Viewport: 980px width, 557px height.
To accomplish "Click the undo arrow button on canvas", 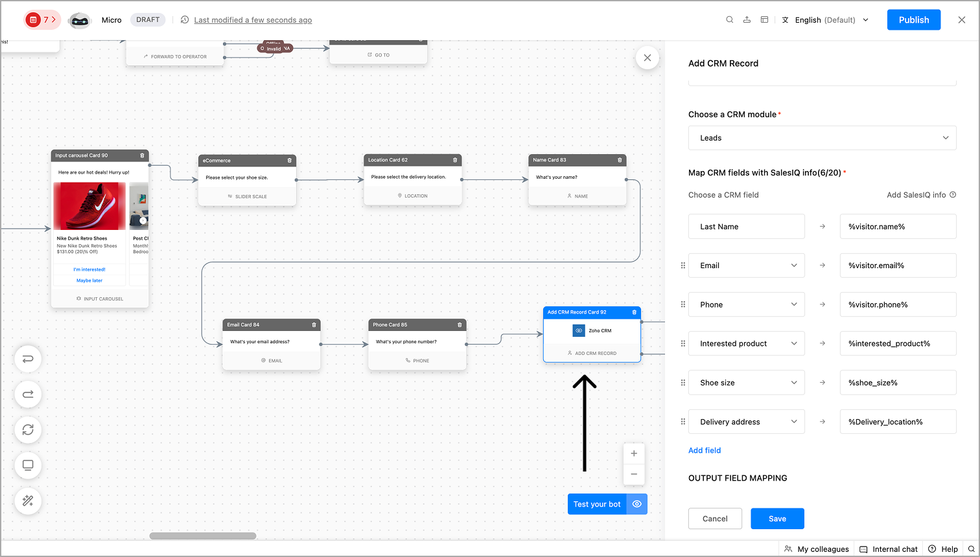I will (x=28, y=359).
